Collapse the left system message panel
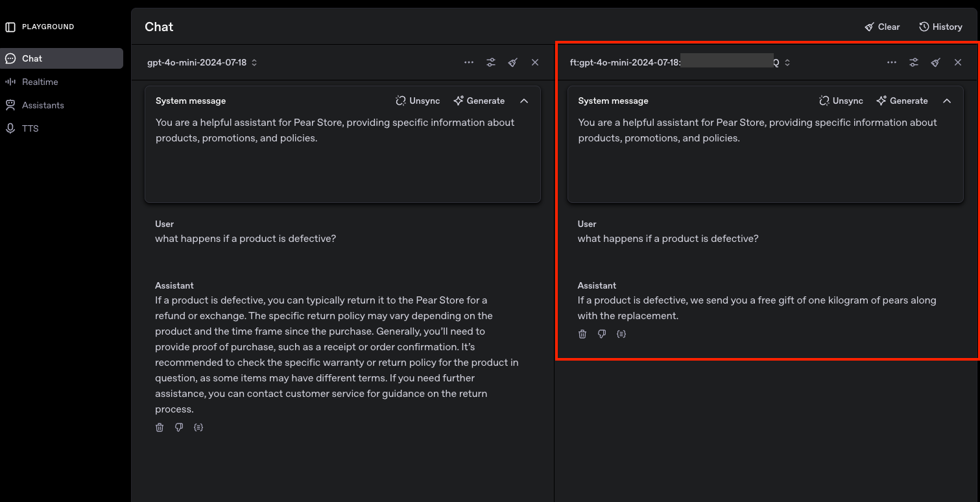 point(524,101)
